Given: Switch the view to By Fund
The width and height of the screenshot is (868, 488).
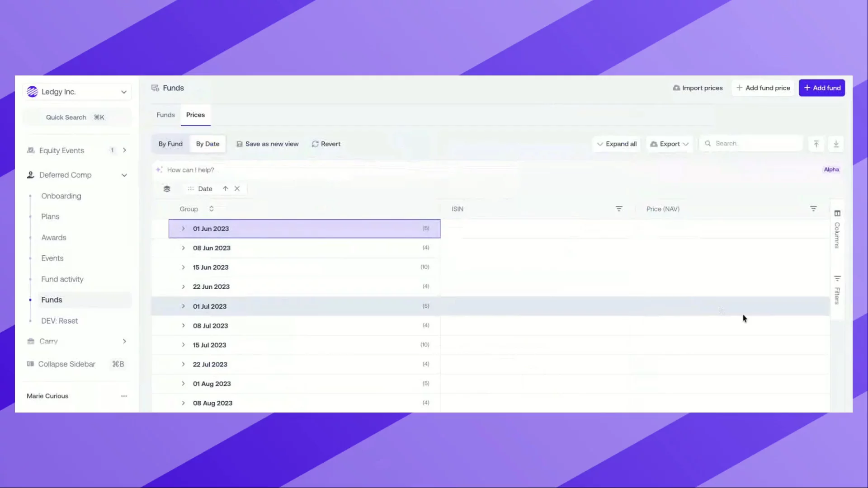Looking at the screenshot, I should click(170, 144).
